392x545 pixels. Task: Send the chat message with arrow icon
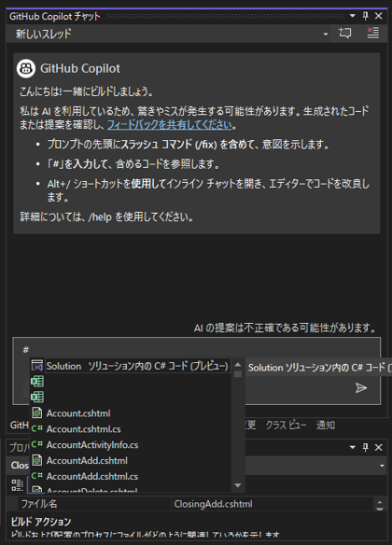coord(361,388)
